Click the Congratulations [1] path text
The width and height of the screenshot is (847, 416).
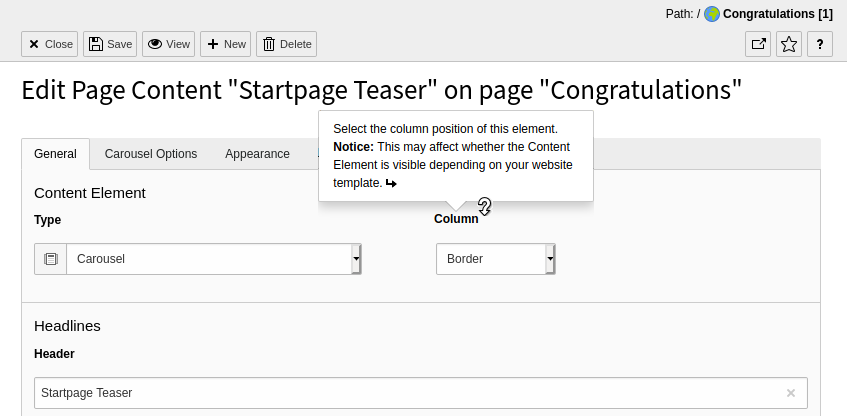778,14
